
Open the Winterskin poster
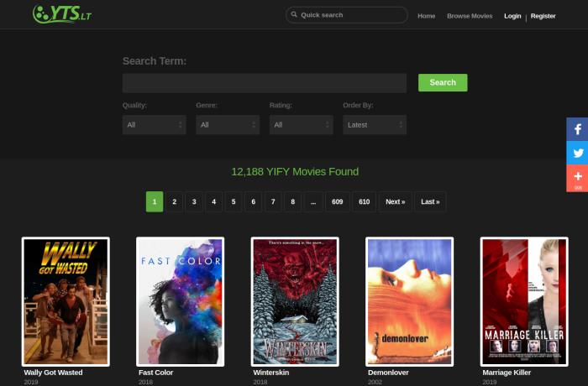(295, 302)
